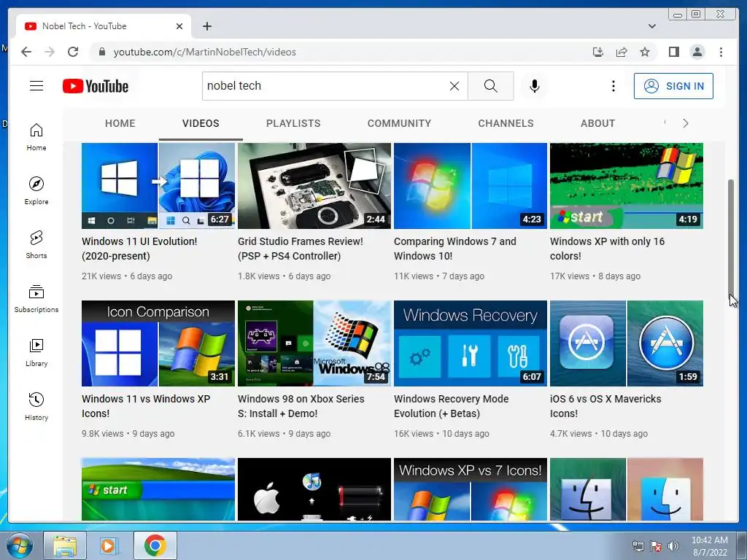Open 'iOS 6 vs OS X Mavericks Icons!' title
Screen dimensions: 747x560
click(605, 406)
